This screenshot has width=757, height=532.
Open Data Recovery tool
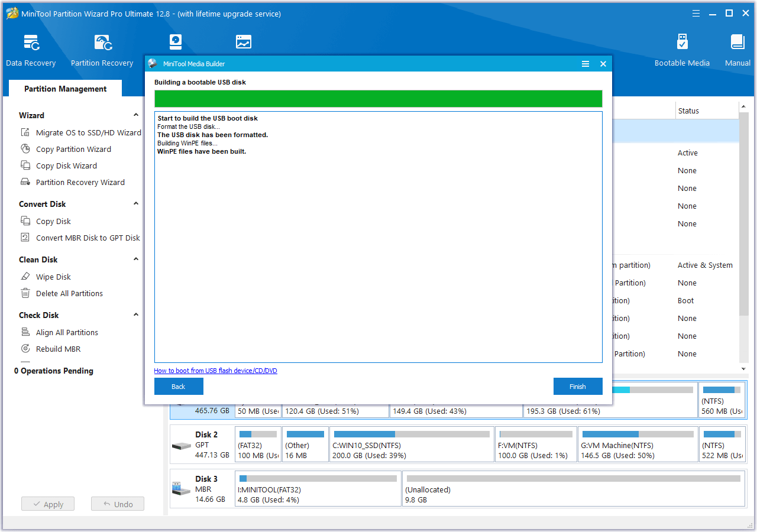point(31,50)
